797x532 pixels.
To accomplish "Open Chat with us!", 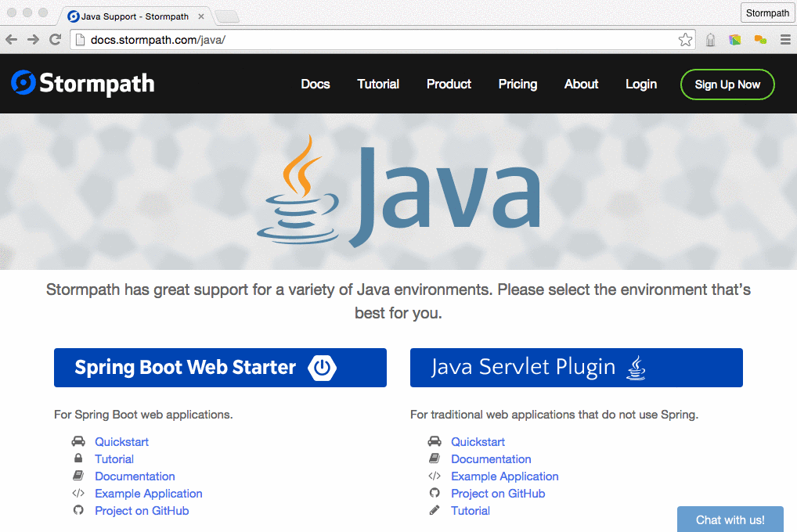I will click(x=730, y=519).
